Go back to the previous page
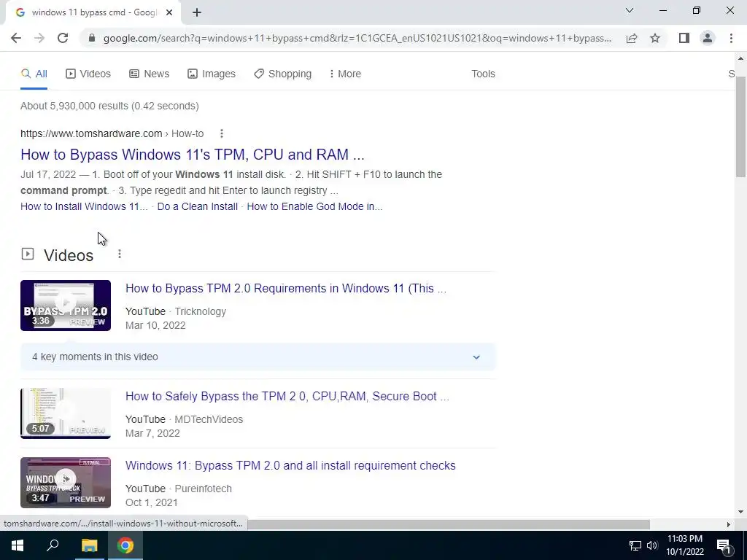Image resolution: width=747 pixels, height=560 pixels. [x=16, y=38]
